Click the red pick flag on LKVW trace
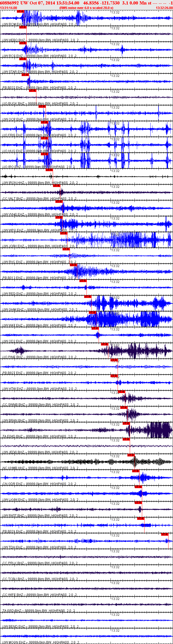The image size is (173, 644). coord(138,487)
